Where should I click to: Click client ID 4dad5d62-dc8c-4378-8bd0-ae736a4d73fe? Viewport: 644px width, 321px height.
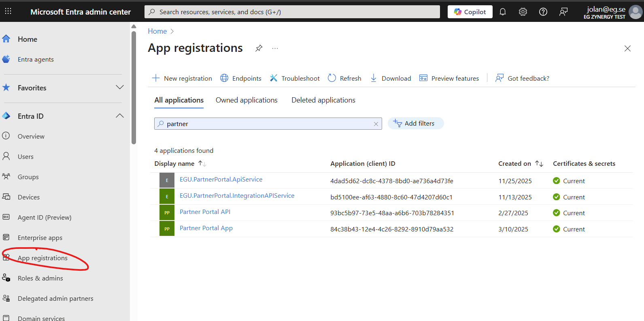(392, 181)
